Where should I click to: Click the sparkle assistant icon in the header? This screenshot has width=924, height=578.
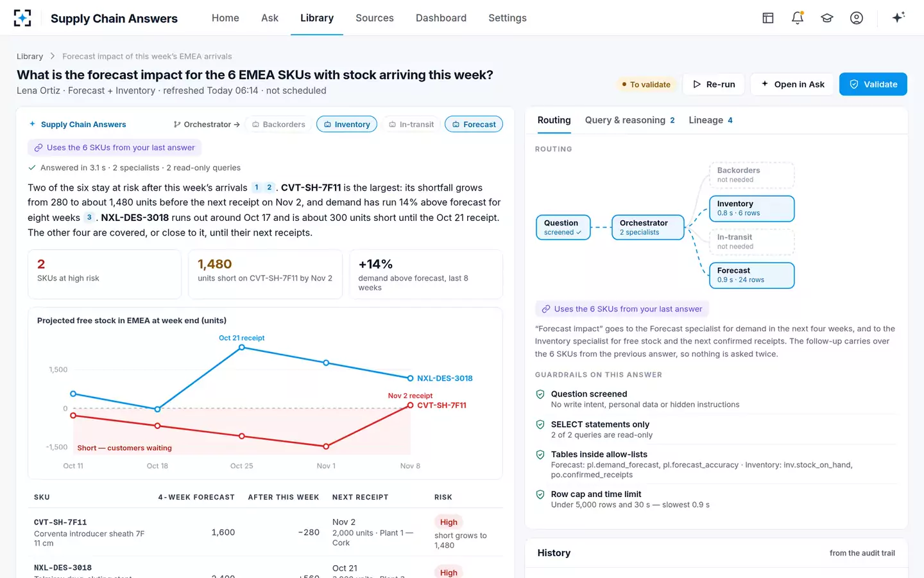pyautogui.click(x=898, y=17)
